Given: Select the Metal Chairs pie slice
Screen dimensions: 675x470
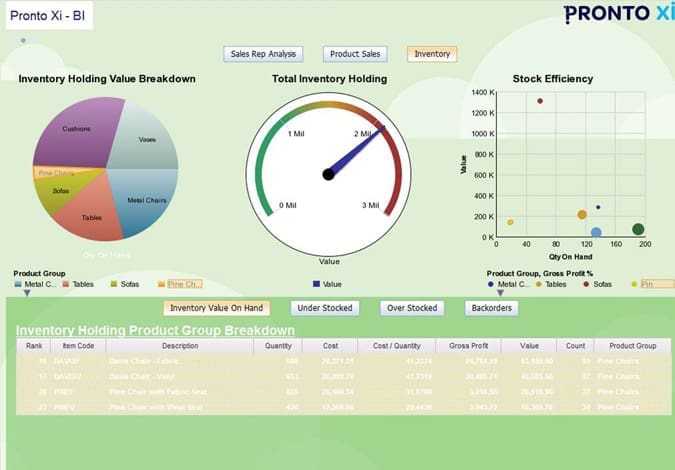Looking at the screenshot, I should coord(146,200).
